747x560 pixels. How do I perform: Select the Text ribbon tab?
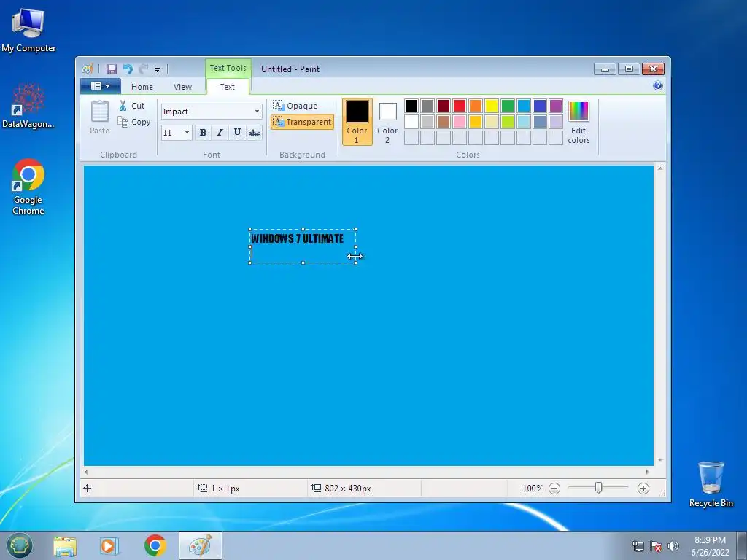[228, 87]
